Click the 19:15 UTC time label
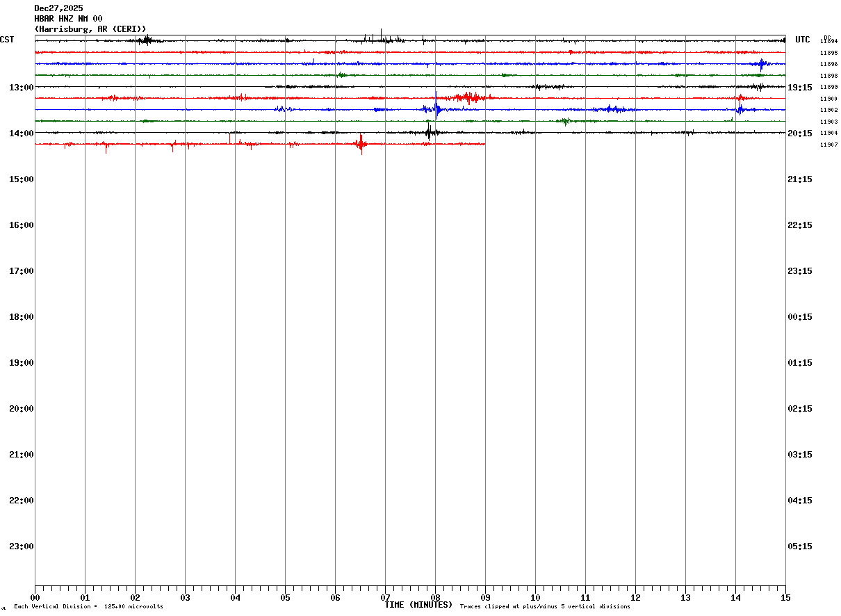This screenshot has height=616, width=841. [x=800, y=88]
